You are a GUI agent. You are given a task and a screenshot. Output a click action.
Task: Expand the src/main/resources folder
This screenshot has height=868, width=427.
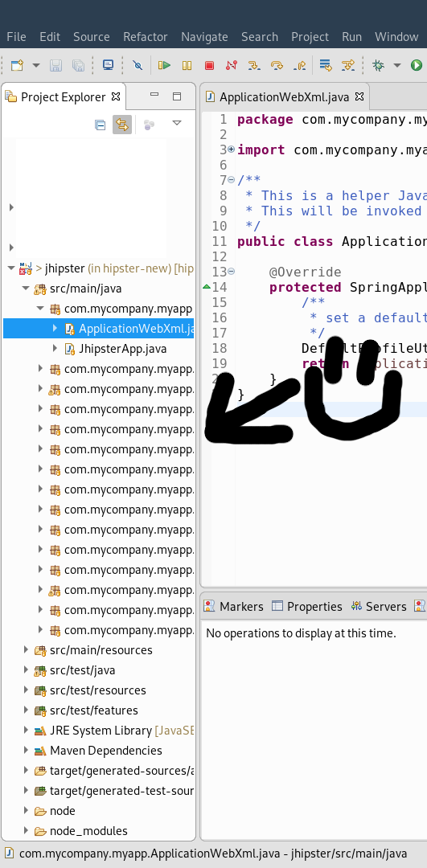pos(26,650)
